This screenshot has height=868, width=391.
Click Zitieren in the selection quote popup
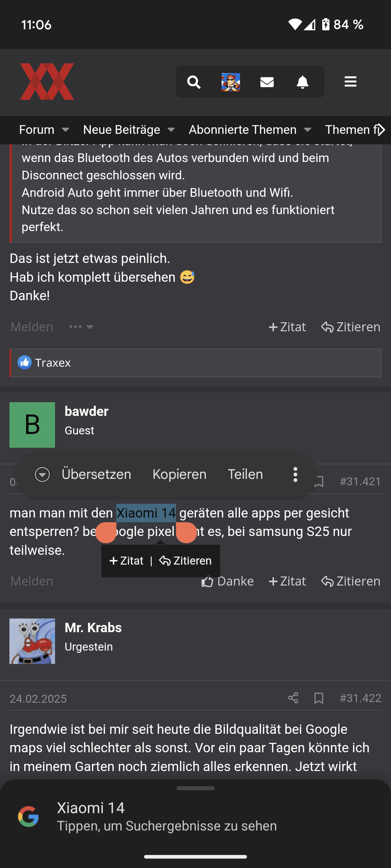tap(185, 561)
